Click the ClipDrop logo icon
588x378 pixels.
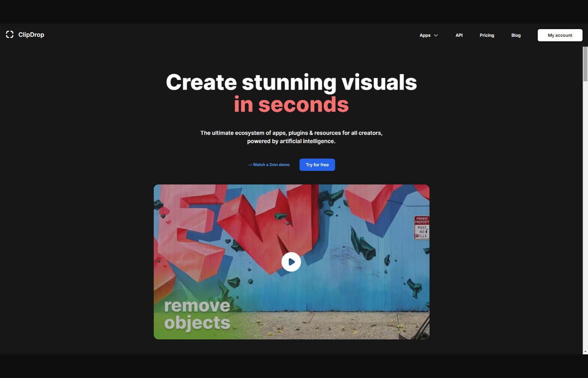coord(10,35)
